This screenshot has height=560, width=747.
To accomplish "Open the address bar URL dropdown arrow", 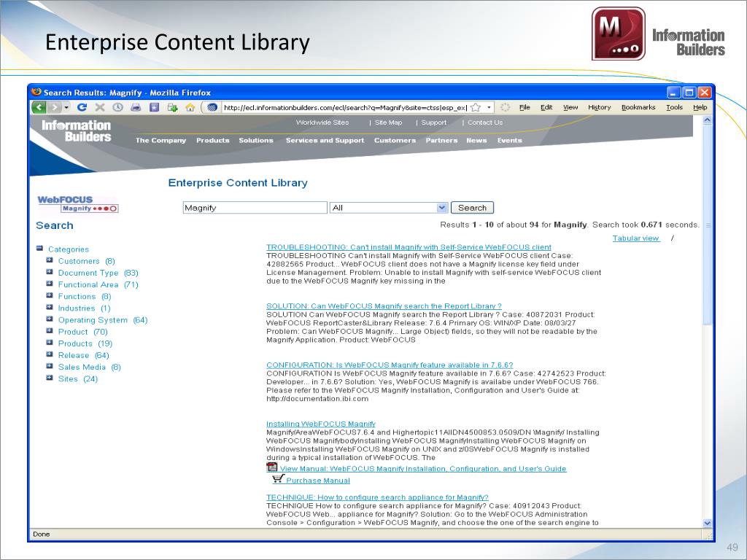I will coord(489,108).
